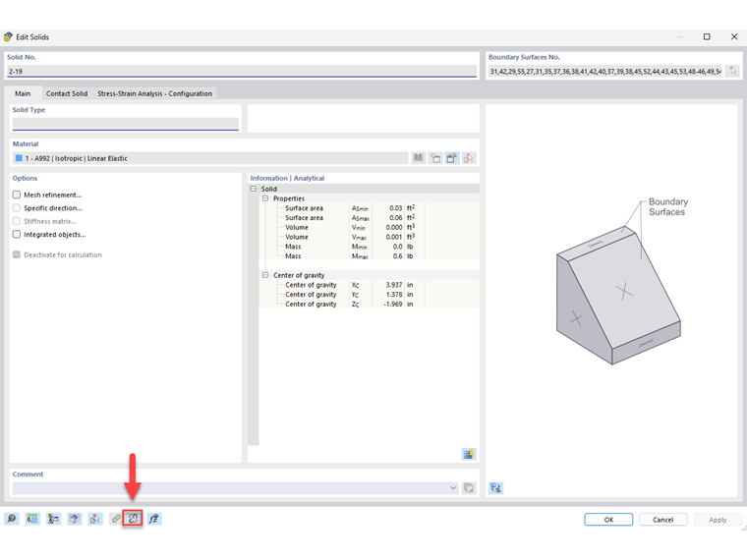Click the blue material color swatch
747x560 pixels.
tap(19, 158)
